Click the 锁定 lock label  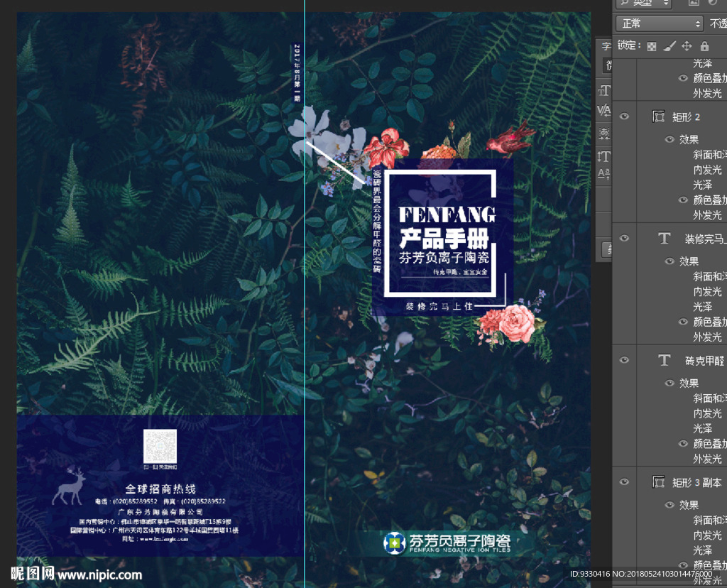tap(629, 45)
